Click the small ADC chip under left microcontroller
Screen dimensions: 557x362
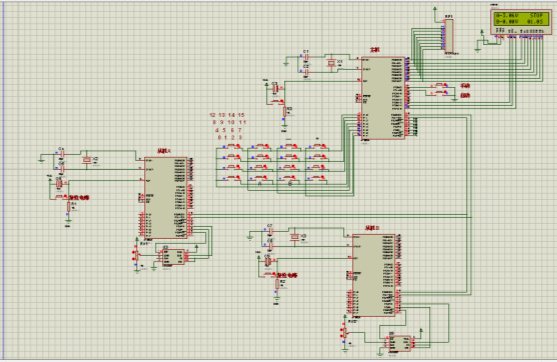[x=173, y=257]
